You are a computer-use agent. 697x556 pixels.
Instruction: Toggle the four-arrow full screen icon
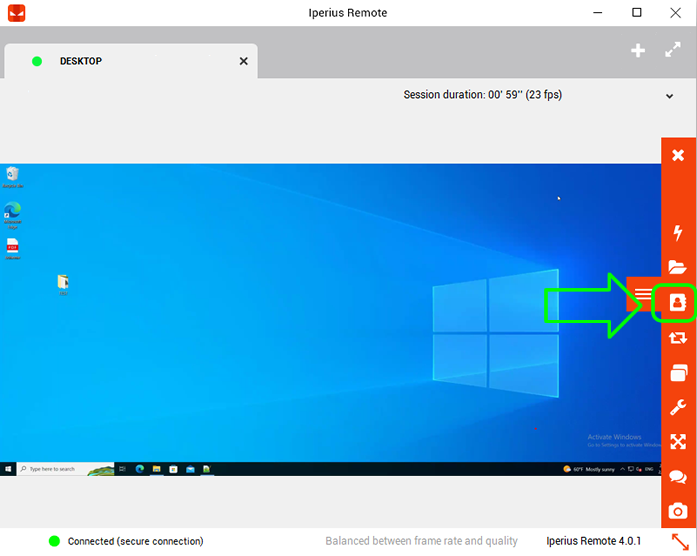click(678, 442)
